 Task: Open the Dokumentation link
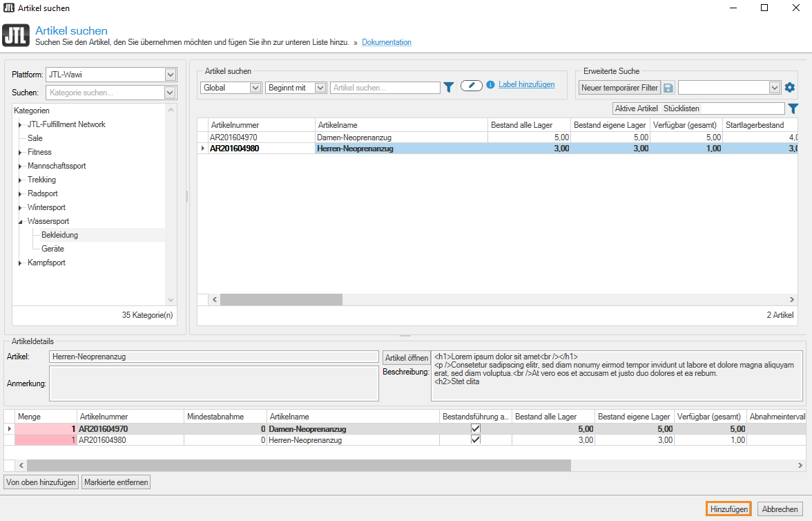pyautogui.click(x=386, y=42)
